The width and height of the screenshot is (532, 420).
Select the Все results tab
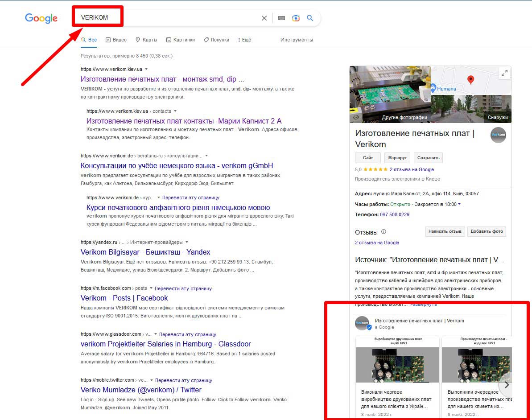(x=89, y=40)
